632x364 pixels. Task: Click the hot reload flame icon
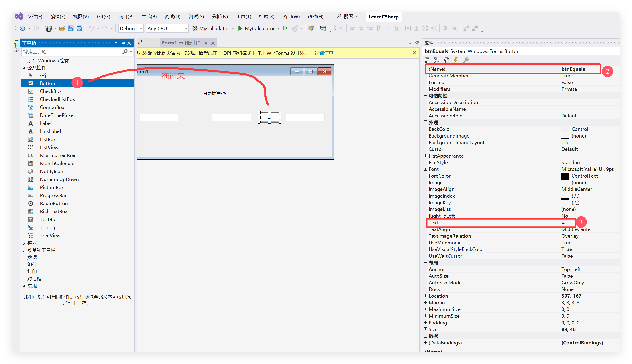(295, 28)
